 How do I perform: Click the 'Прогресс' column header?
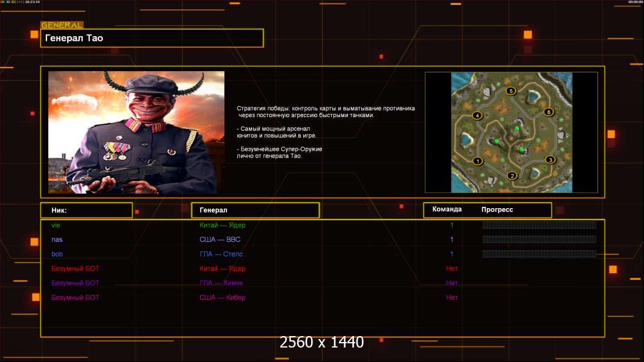pos(497,209)
